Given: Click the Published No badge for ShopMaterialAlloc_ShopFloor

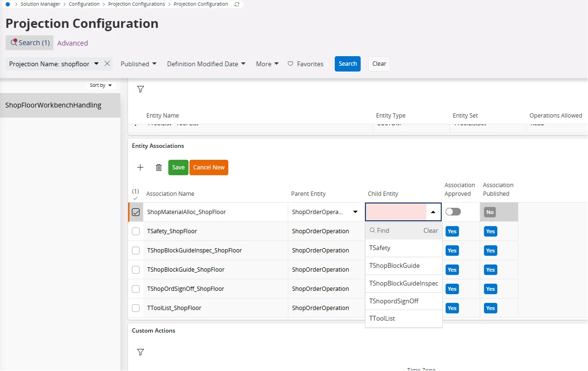Looking at the screenshot, I should pyautogui.click(x=490, y=212).
